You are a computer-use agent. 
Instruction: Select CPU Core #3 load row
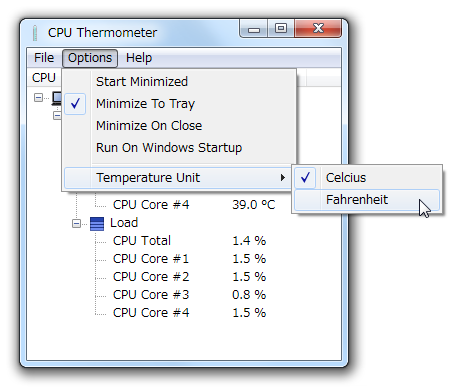click(x=189, y=295)
